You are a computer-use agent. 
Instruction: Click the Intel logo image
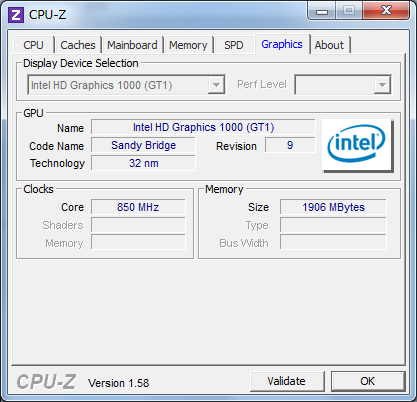[x=357, y=145]
